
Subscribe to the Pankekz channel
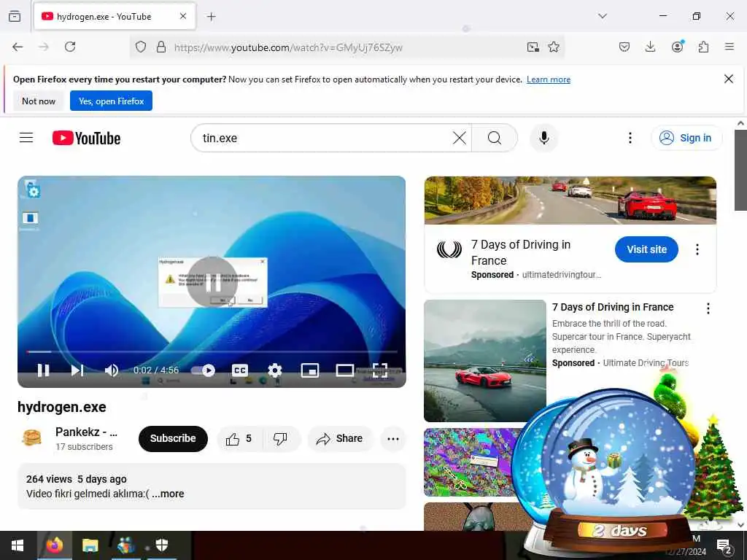[x=173, y=438]
